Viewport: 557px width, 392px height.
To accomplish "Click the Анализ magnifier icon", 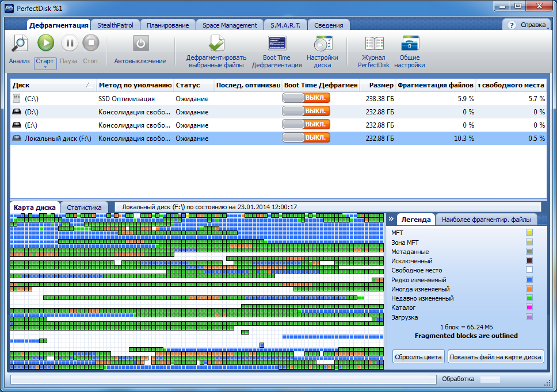I will (x=20, y=43).
